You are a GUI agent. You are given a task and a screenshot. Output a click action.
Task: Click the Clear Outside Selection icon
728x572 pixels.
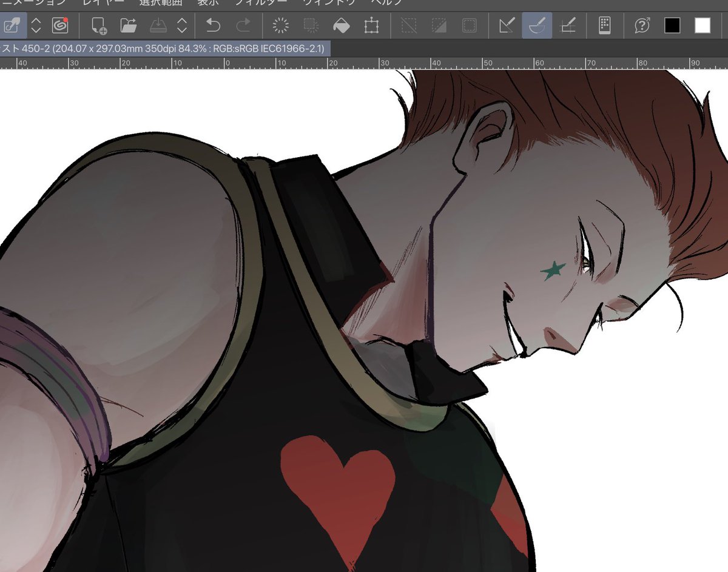click(x=311, y=25)
